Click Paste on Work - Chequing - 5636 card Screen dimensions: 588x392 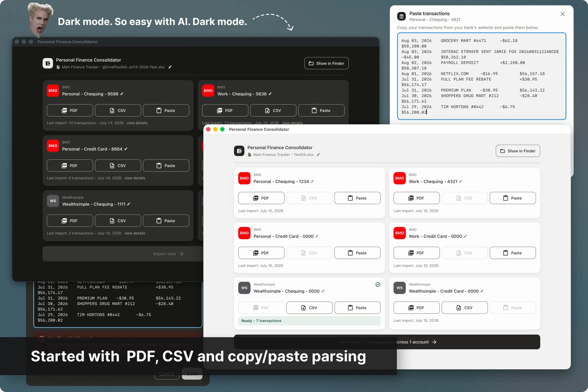coord(321,111)
